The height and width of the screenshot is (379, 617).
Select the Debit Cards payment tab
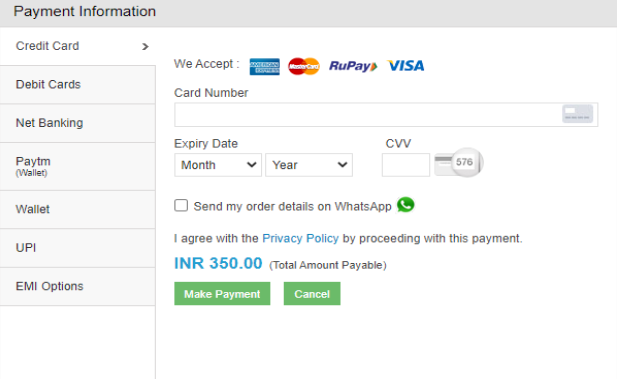tap(78, 85)
